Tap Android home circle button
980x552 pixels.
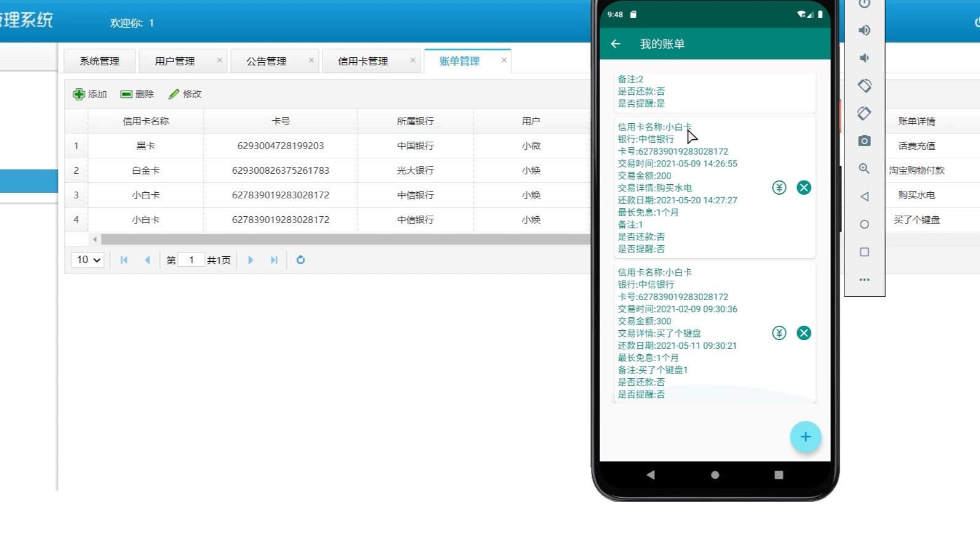[x=715, y=475]
